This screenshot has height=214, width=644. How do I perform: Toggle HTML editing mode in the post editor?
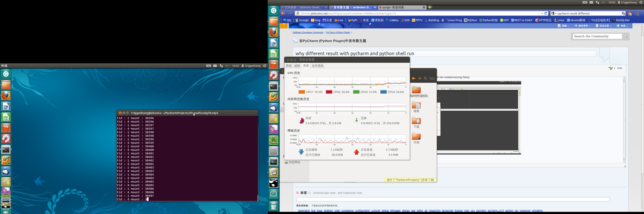click(x=620, y=68)
